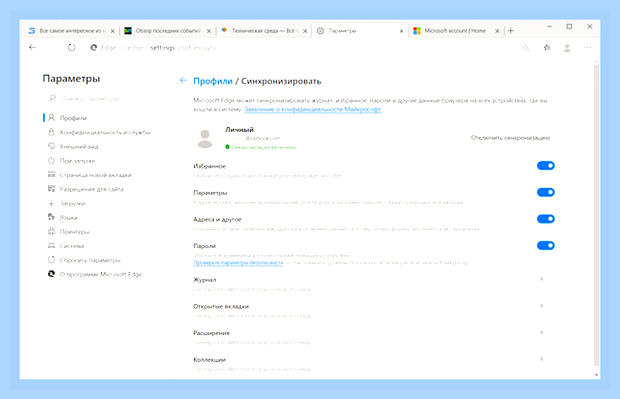Viewport: 620px width, 399px height.
Task: Click the Проверьте параметры безопасности link
Action: [x=238, y=263]
